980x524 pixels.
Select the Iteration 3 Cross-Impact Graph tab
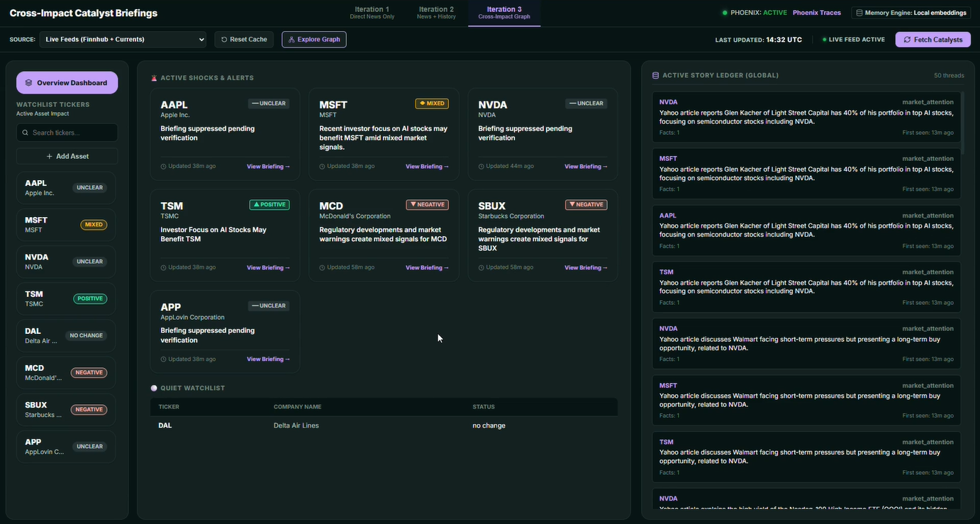[504, 13]
